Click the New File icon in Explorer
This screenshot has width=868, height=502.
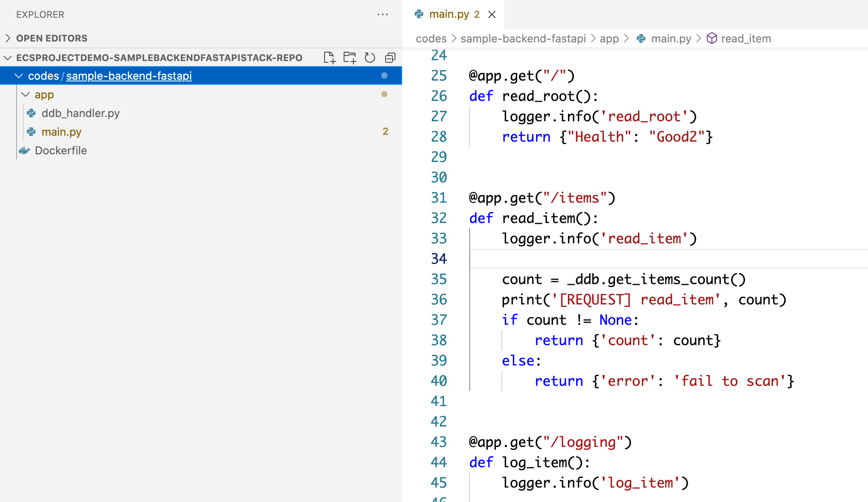(329, 58)
